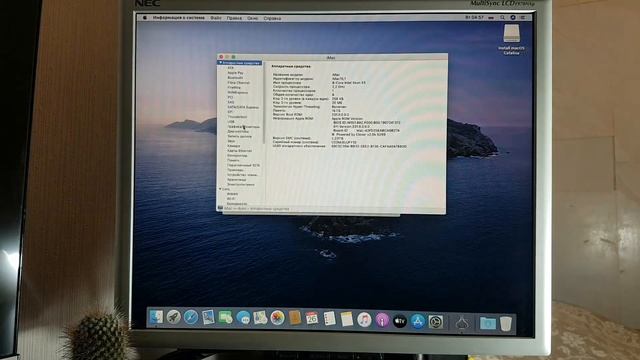Select Параллельный SCSI in the sidebar

[243, 165]
